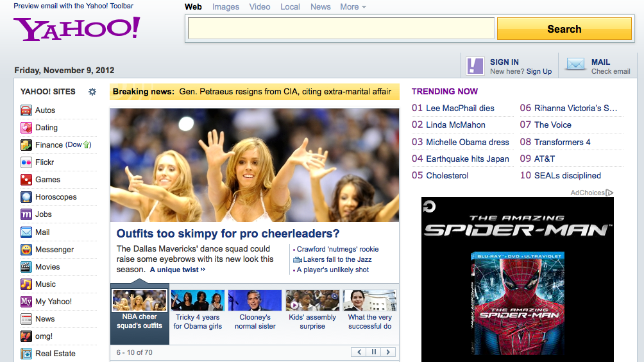Go to next carousel stories
Viewport: 644px width, 362px height.
click(x=388, y=352)
